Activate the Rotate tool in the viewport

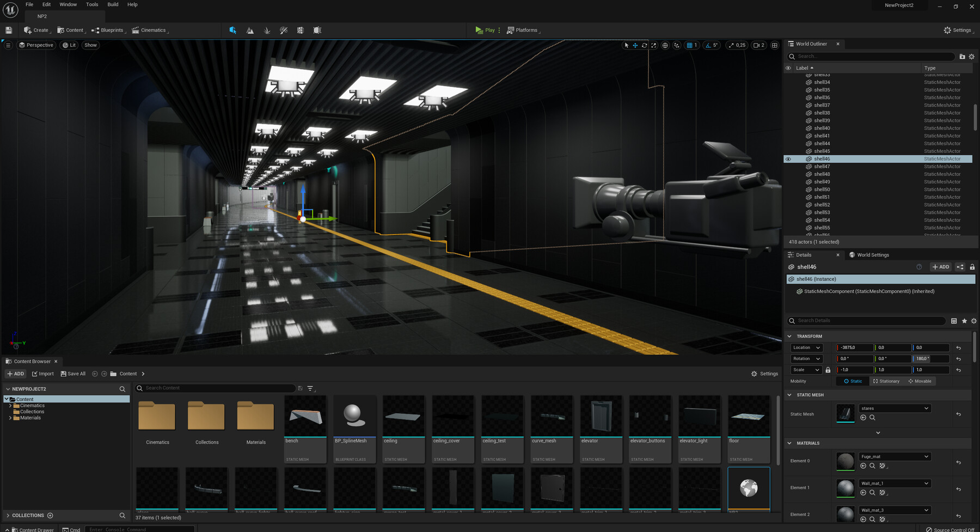(x=645, y=45)
